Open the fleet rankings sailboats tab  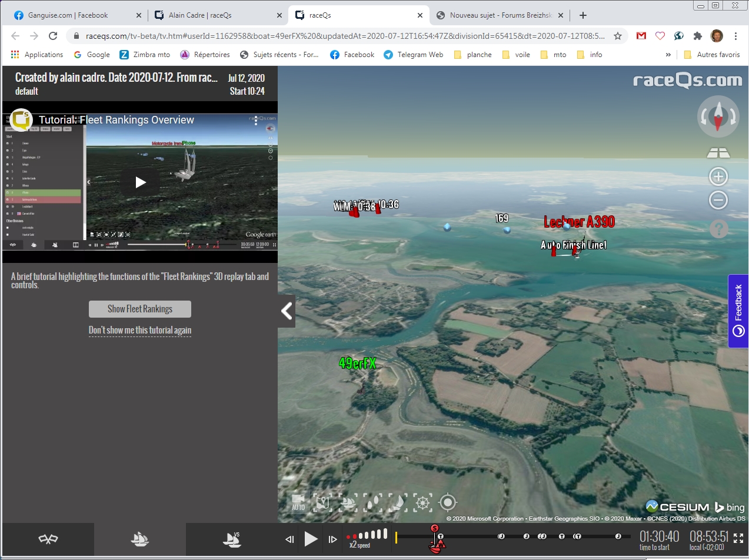pos(140,539)
